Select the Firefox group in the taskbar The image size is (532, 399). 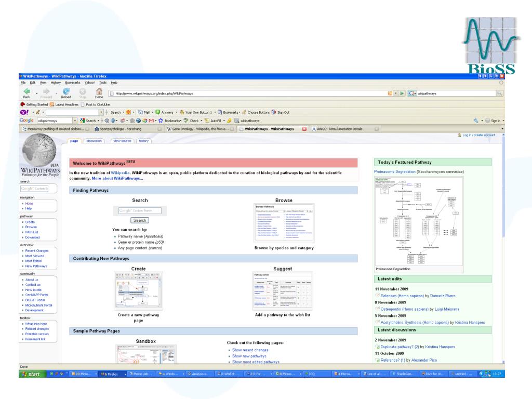(112, 374)
